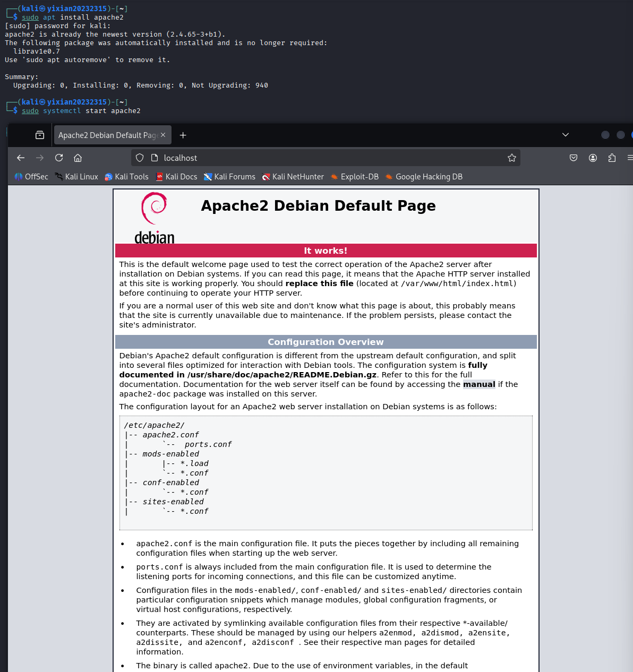Viewport: 633px width, 672px height.
Task: Click the terminal command sudo systemctl start apache2
Action: point(81,111)
